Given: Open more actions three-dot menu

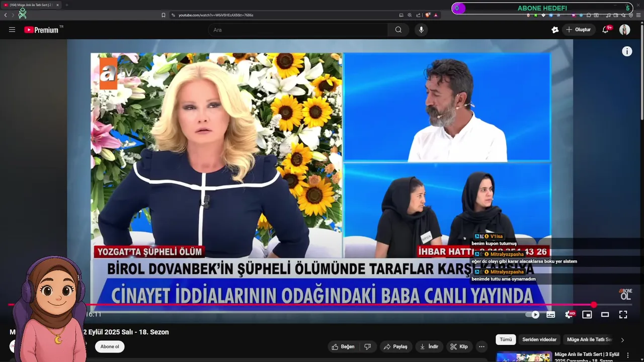Looking at the screenshot, I should click(481, 346).
